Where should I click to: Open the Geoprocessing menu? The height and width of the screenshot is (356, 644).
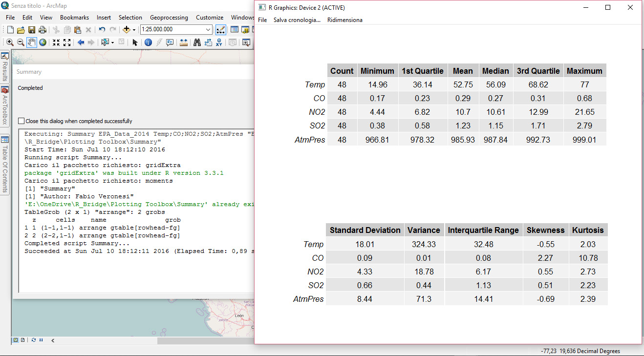[x=169, y=18]
